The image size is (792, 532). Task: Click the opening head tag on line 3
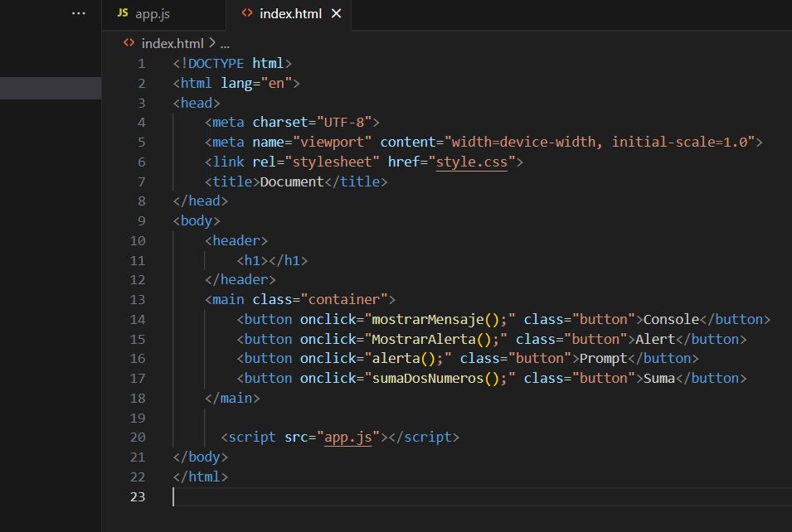pyautogui.click(x=197, y=103)
